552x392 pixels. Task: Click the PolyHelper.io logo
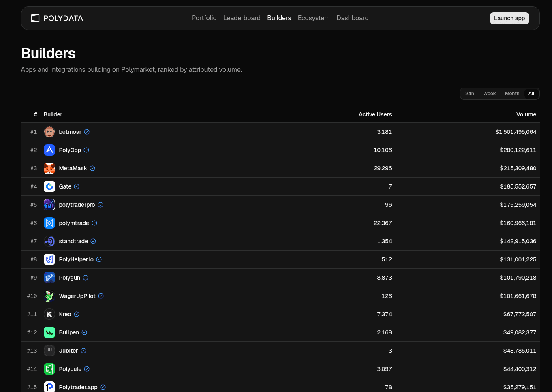(x=49, y=259)
